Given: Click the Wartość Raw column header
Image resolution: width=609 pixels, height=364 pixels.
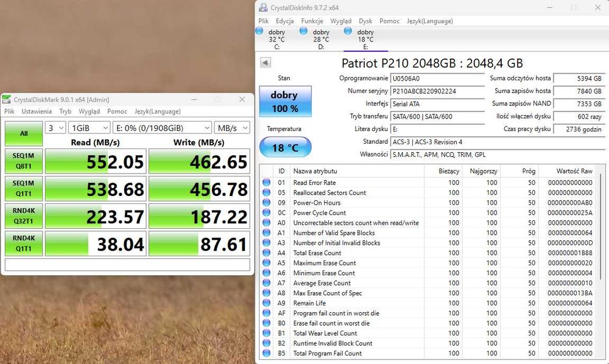Looking at the screenshot, I should click(568, 171).
